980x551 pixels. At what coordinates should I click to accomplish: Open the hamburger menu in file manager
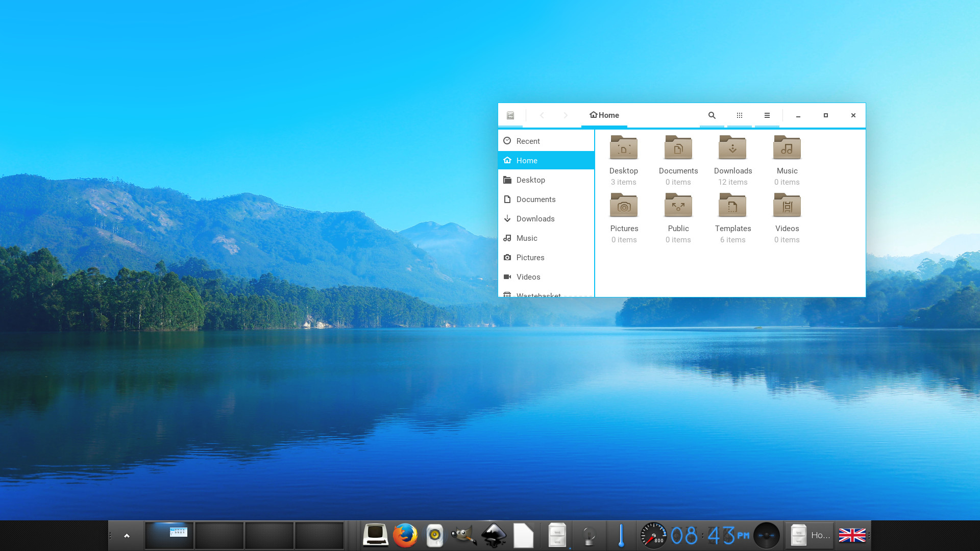click(x=767, y=115)
